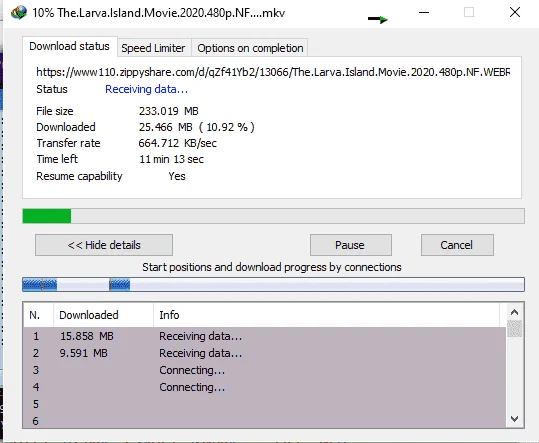This screenshot has height=443, width=539.
Task: Click the transfer rate 664.712 KB/sec
Action: coord(178,143)
